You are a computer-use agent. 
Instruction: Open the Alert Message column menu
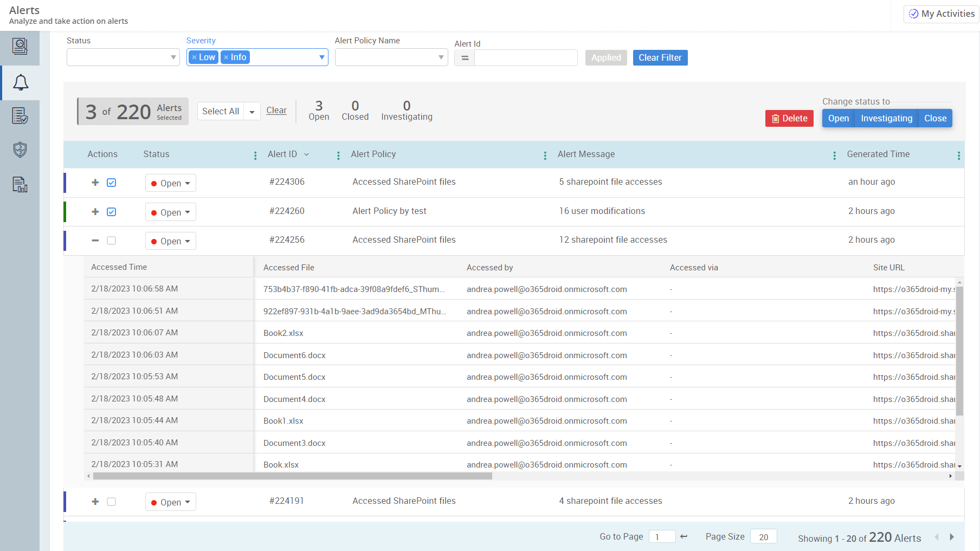pos(834,154)
